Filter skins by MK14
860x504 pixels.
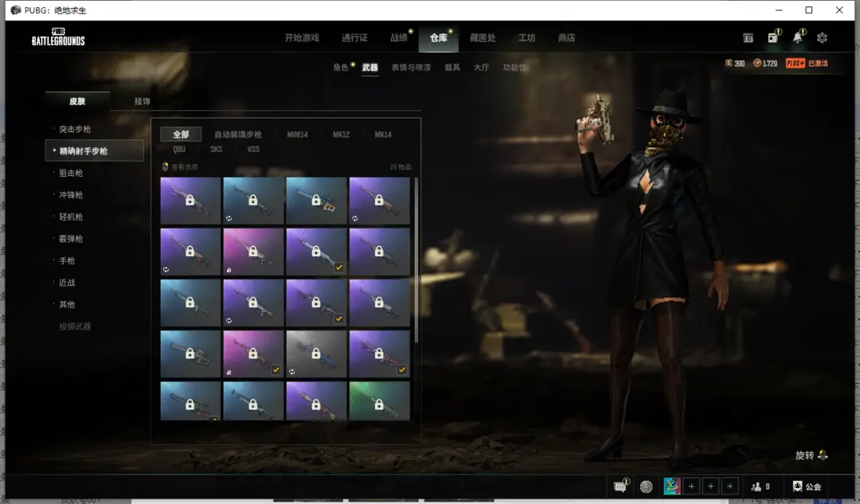click(x=383, y=135)
